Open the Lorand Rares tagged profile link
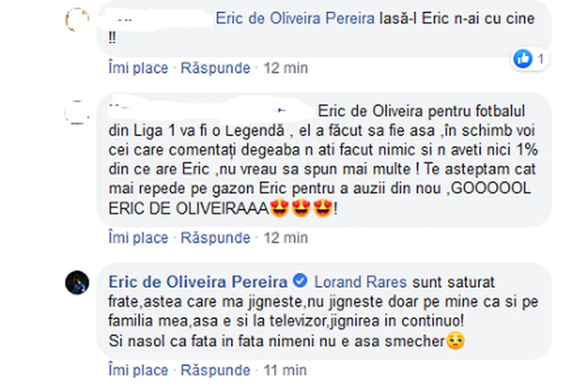The width and height of the screenshot is (588, 392). click(x=361, y=282)
